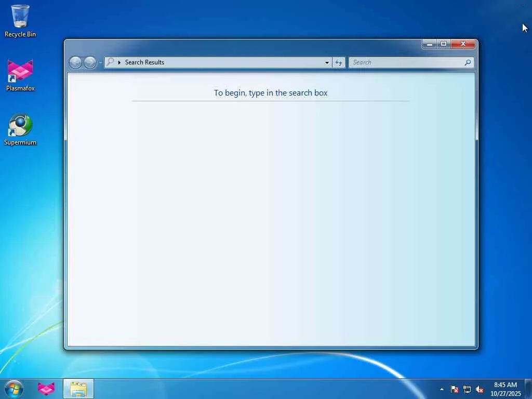Open the address bar previous locations dropdown
The image size is (532, 399).
click(x=327, y=62)
